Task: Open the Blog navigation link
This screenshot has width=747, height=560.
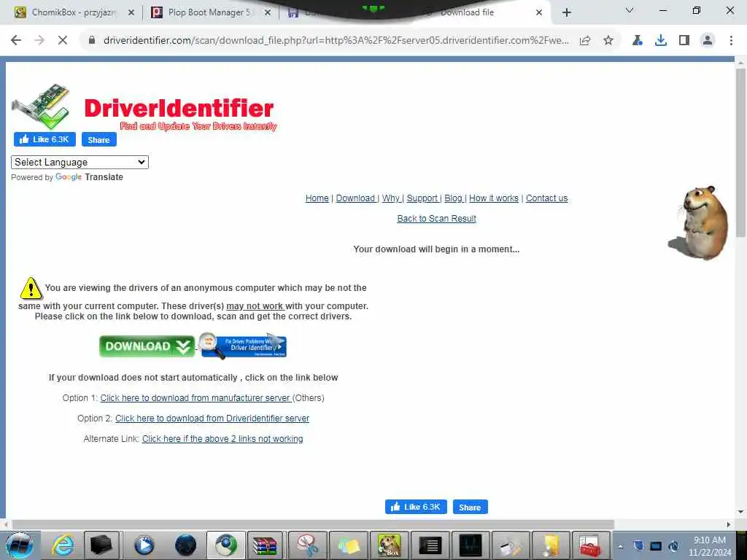Action: click(x=453, y=198)
